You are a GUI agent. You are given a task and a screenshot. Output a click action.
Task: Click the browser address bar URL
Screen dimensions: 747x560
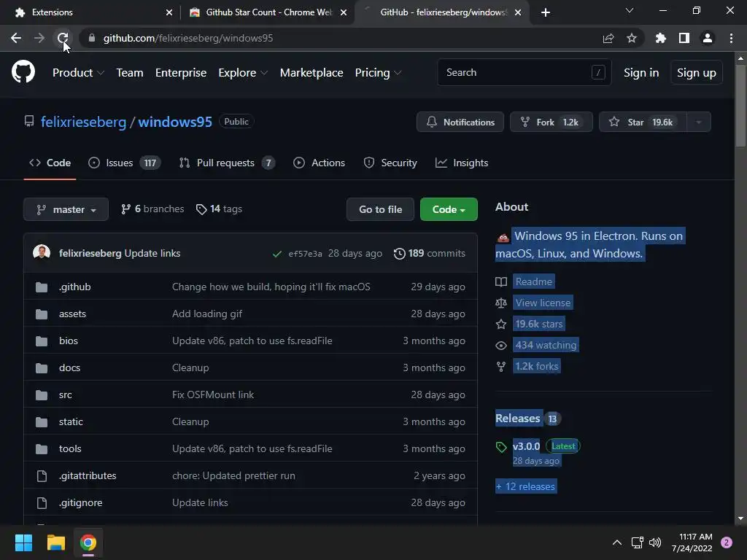[x=188, y=38]
